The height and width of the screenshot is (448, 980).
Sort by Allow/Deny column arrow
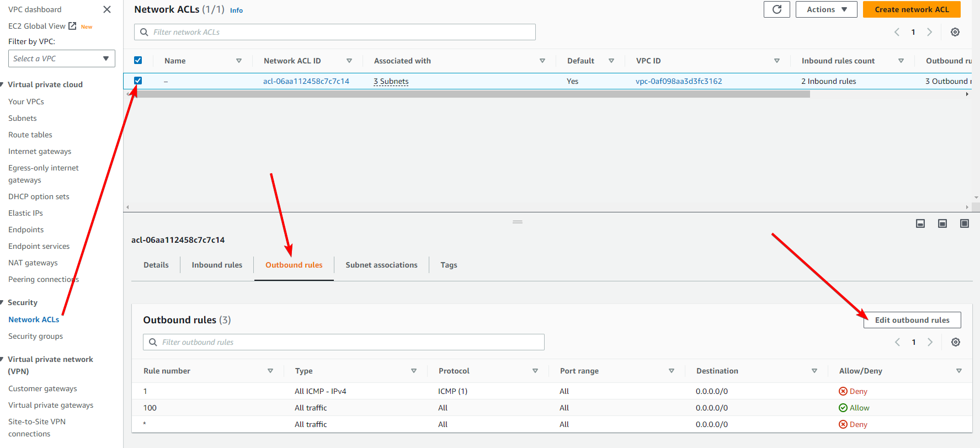point(959,371)
